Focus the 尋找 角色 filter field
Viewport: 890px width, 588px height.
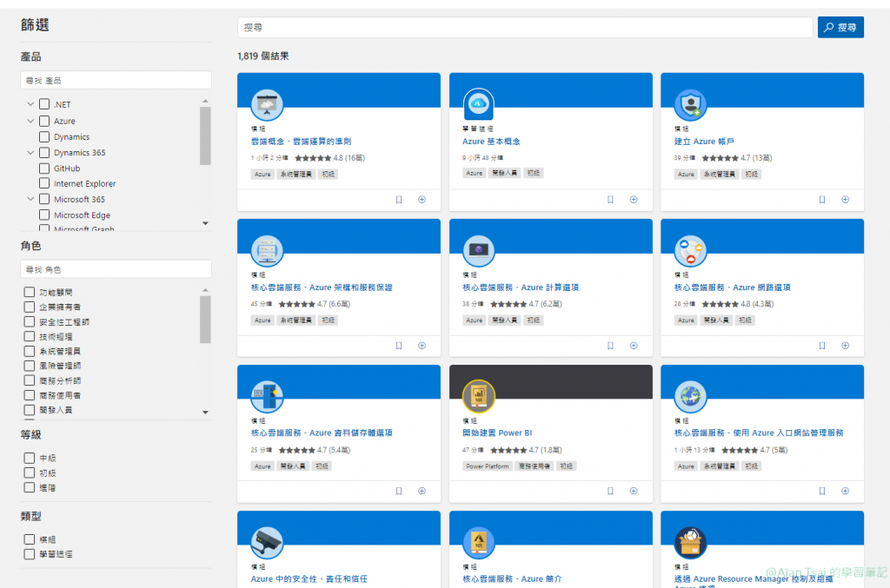(x=116, y=269)
